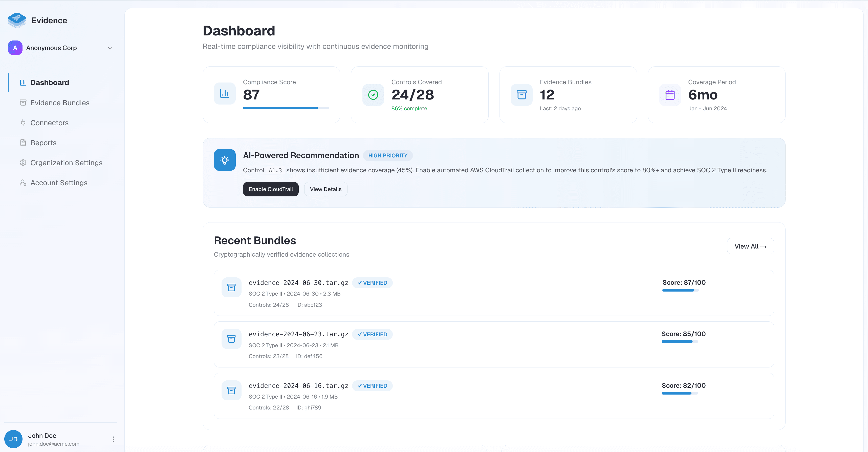
Task: Click the Account Settings person icon
Action: coord(23,183)
